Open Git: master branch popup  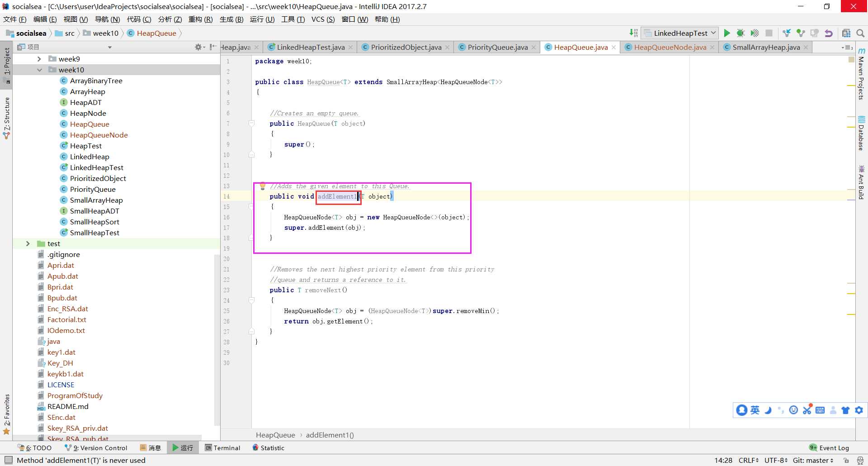tap(813, 460)
